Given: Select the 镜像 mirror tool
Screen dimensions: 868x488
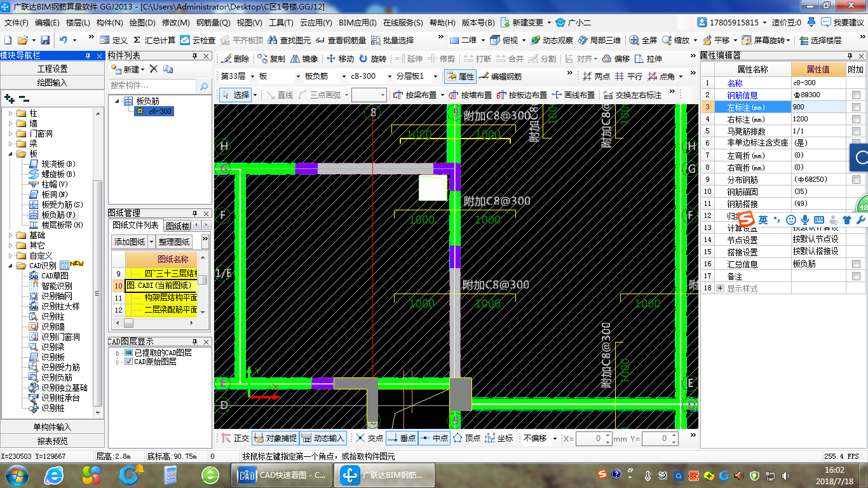Looking at the screenshot, I should 304,58.
